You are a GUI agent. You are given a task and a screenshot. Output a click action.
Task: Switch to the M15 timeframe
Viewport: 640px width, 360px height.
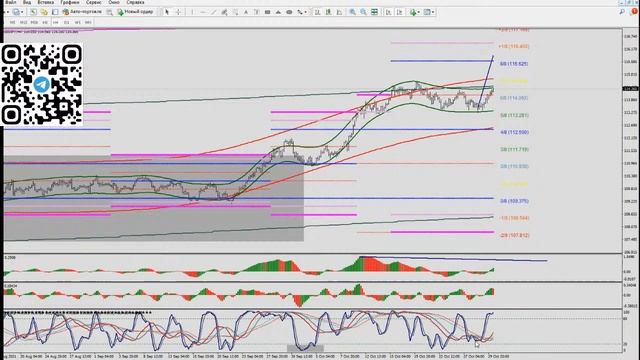[x=23, y=22]
